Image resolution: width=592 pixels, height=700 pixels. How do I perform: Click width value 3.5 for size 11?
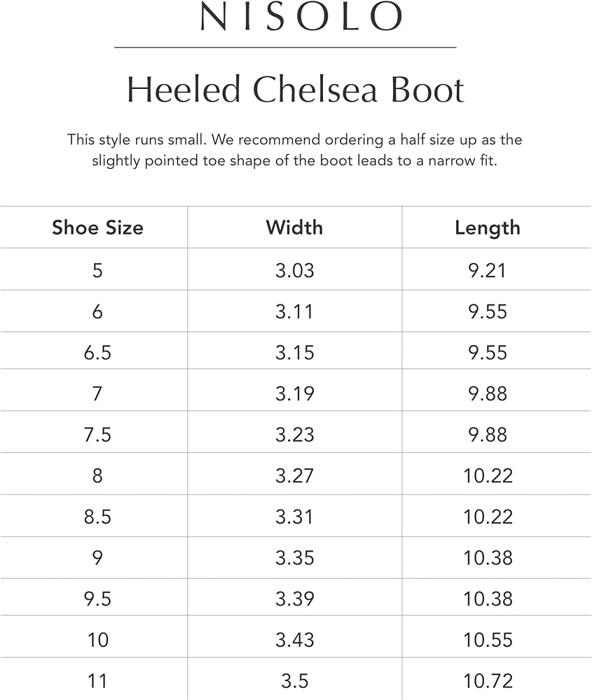(294, 681)
